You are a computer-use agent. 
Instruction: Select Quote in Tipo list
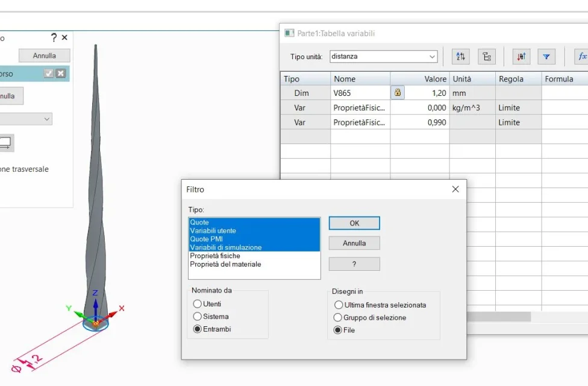[x=254, y=223]
